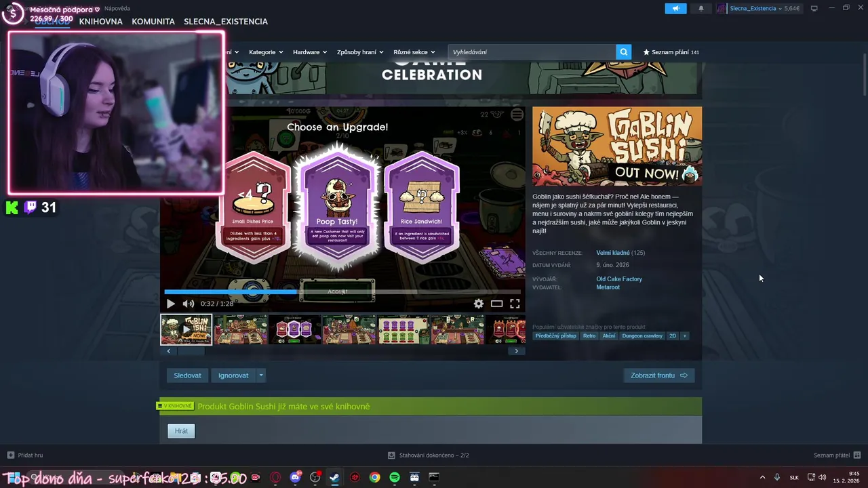The image size is (868, 488).
Task: Click the Sledovat button
Action: [x=187, y=375]
